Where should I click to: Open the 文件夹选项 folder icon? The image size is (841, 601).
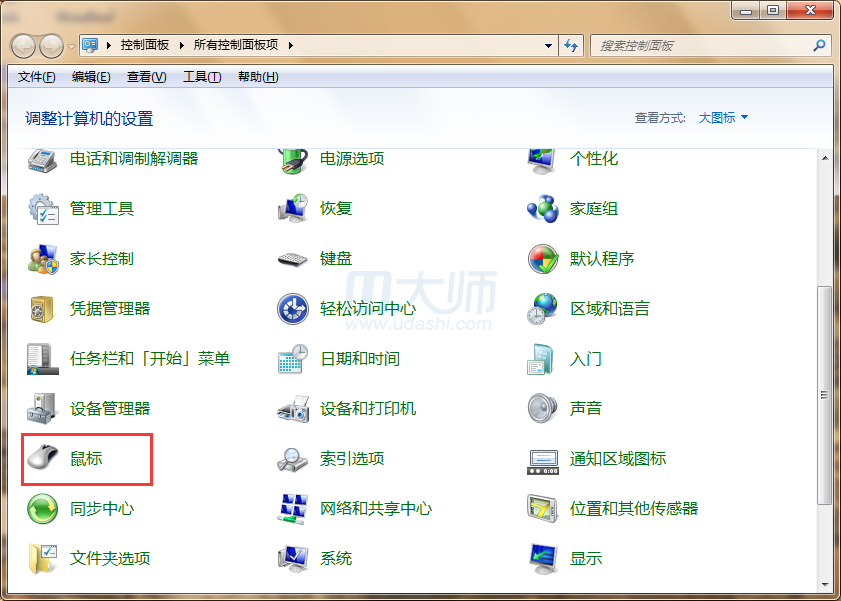43,558
